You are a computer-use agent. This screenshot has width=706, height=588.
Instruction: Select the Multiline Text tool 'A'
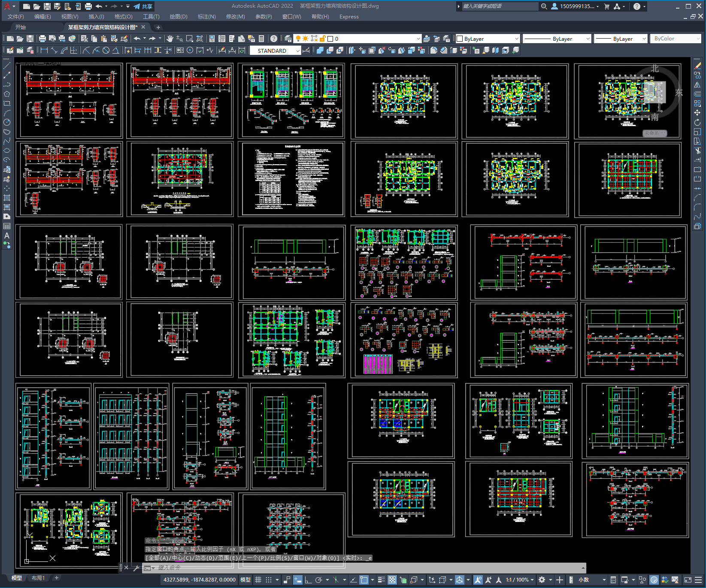pyautogui.click(x=7, y=235)
